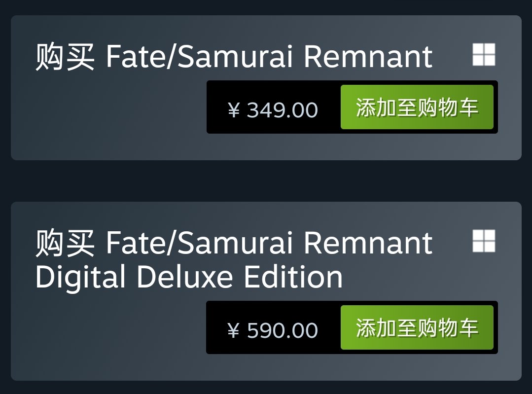Click '购买' in the Deluxe edition heading

tap(65, 244)
